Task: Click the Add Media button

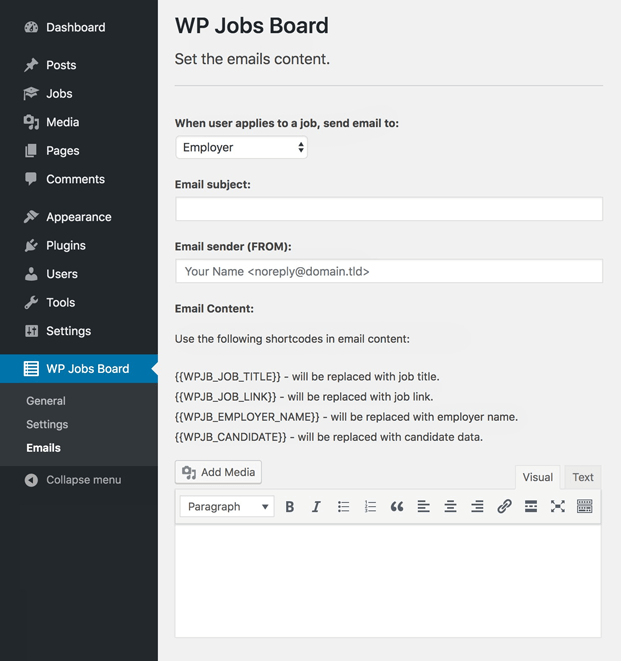Action: (x=218, y=472)
